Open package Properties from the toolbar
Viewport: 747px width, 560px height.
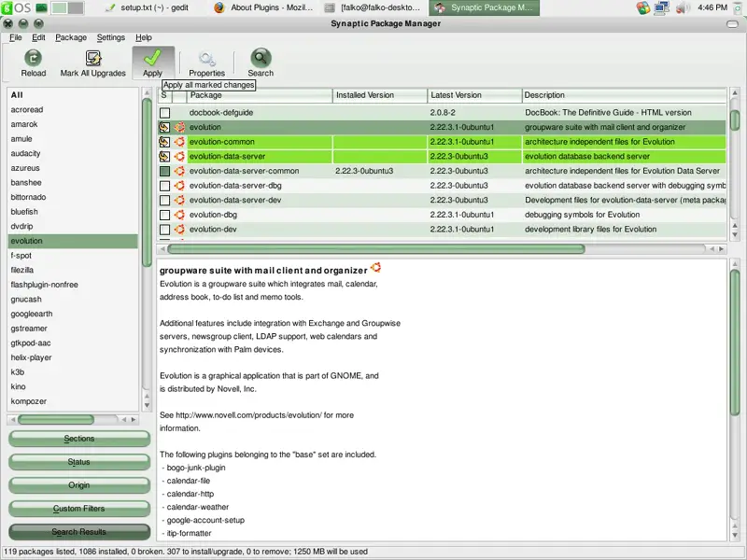pos(206,59)
